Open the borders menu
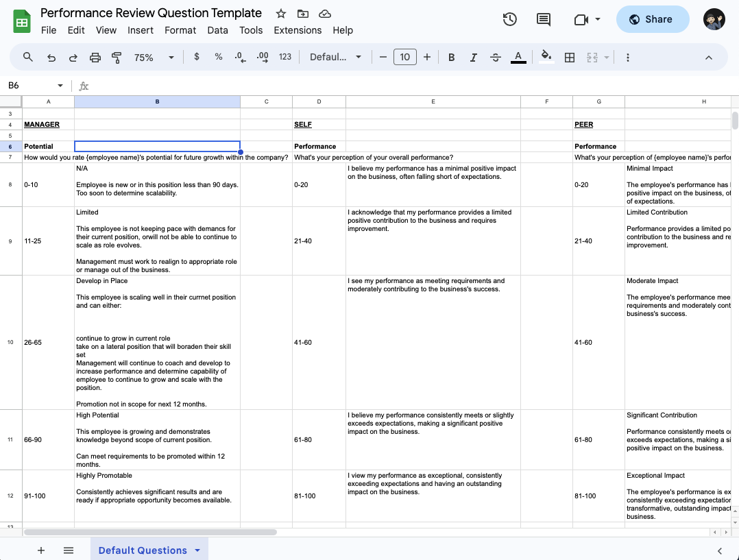The image size is (739, 560). point(570,57)
